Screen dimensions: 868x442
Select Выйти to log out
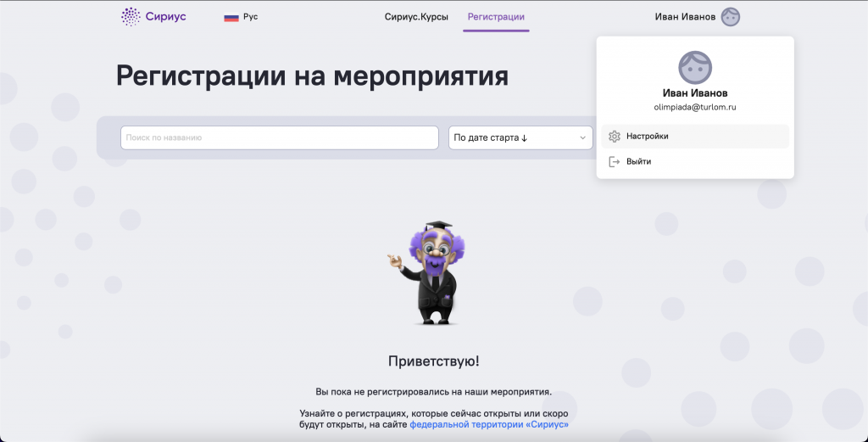(695, 162)
